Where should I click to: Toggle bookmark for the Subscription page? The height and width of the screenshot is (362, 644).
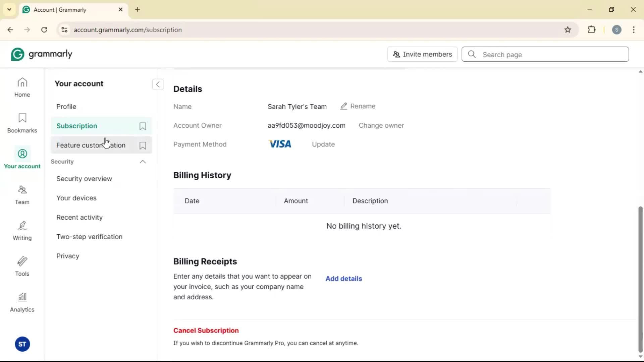pyautogui.click(x=143, y=126)
